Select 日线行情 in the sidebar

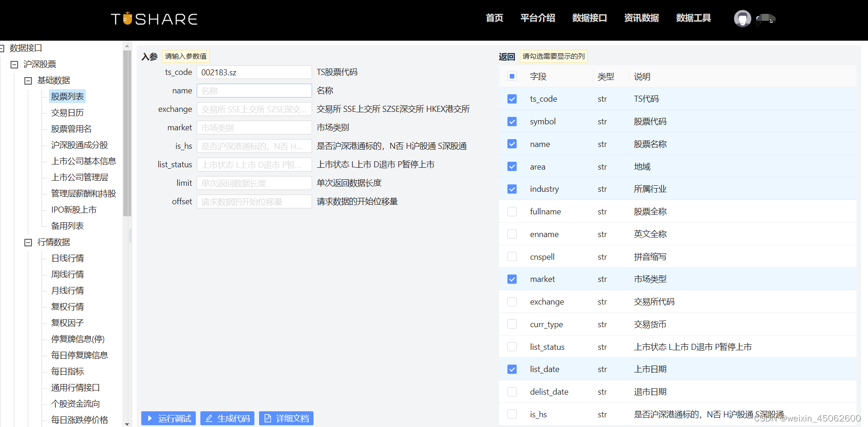point(66,258)
